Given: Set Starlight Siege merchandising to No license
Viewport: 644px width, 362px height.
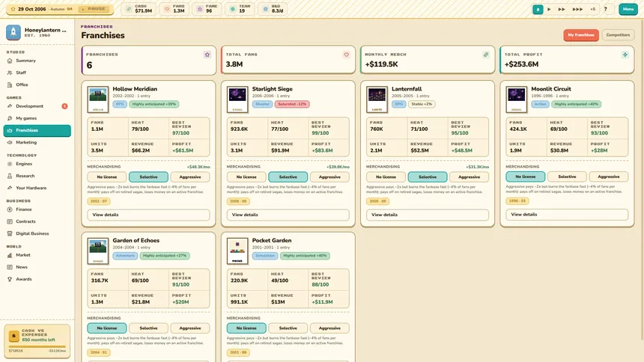Looking at the screenshot, I should coord(246,177).
